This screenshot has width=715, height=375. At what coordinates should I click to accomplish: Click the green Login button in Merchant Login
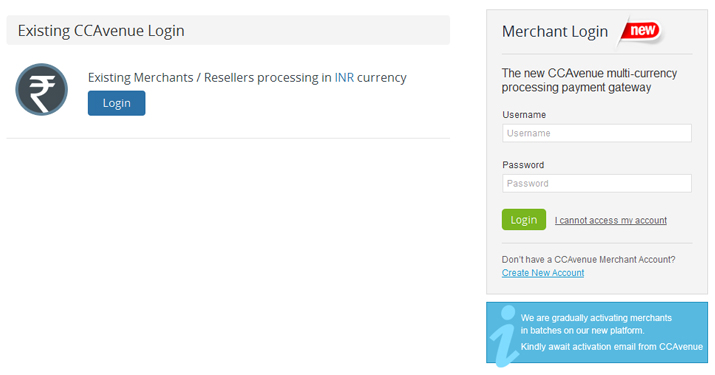tap(523, 220)
